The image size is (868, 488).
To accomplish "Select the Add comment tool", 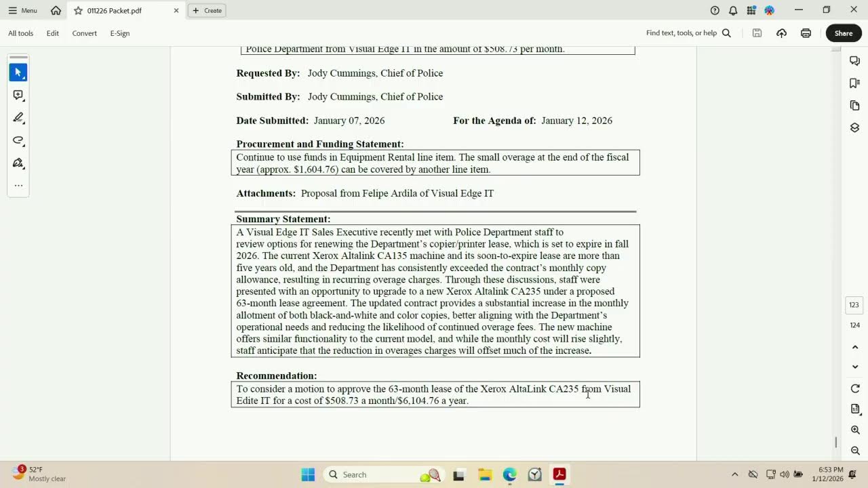I will [18, 96].
